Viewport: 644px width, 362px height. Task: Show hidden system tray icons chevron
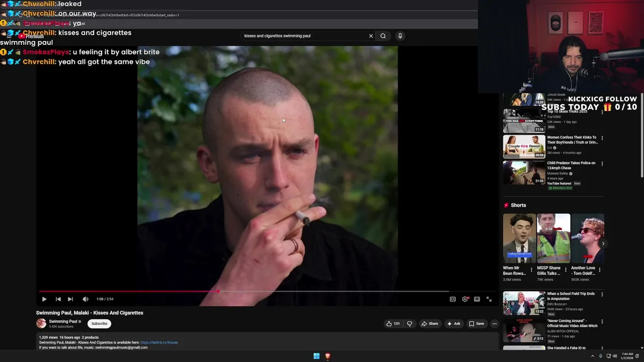[592, 356]
